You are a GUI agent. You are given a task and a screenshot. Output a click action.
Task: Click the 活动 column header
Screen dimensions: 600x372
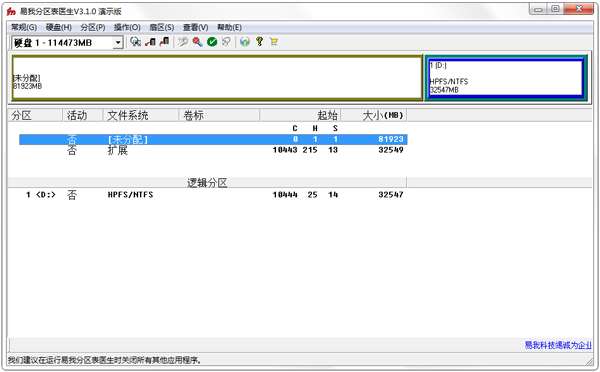coord(82,115)
